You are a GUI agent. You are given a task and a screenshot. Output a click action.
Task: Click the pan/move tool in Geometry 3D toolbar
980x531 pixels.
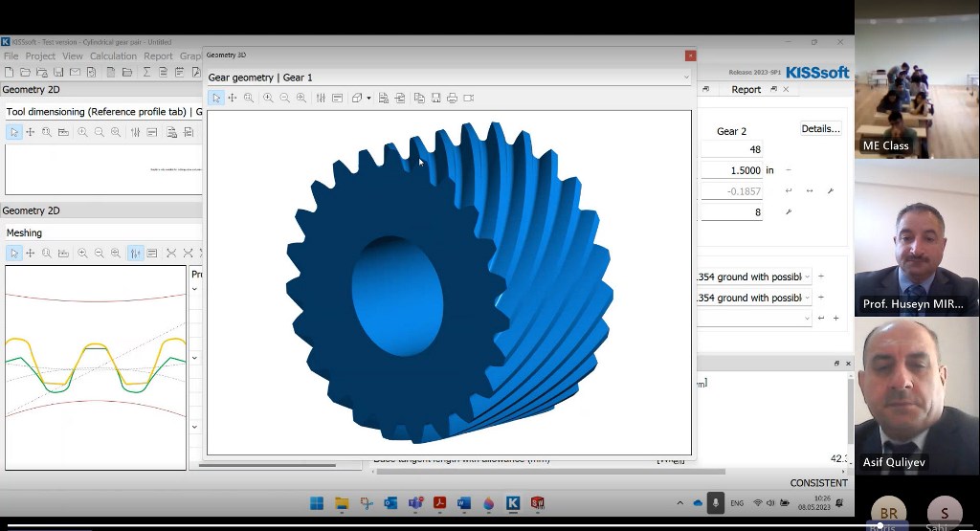click(x=232, y=98)
